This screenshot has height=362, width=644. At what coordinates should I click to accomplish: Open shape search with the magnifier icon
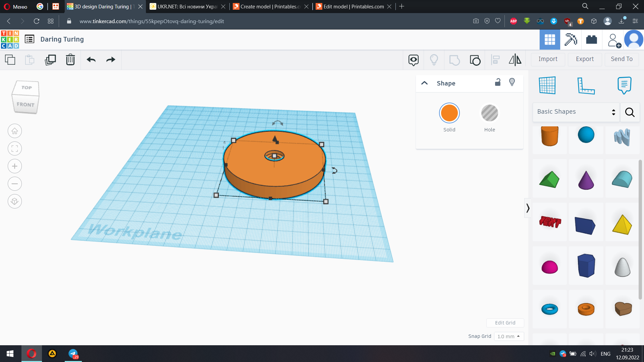pos(630,112)
